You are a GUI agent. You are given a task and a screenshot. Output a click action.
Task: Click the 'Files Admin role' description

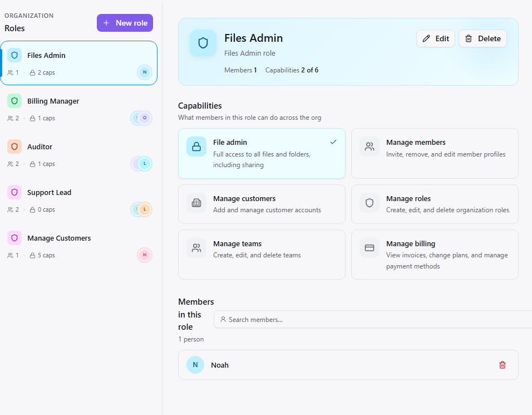pos(250,53)
